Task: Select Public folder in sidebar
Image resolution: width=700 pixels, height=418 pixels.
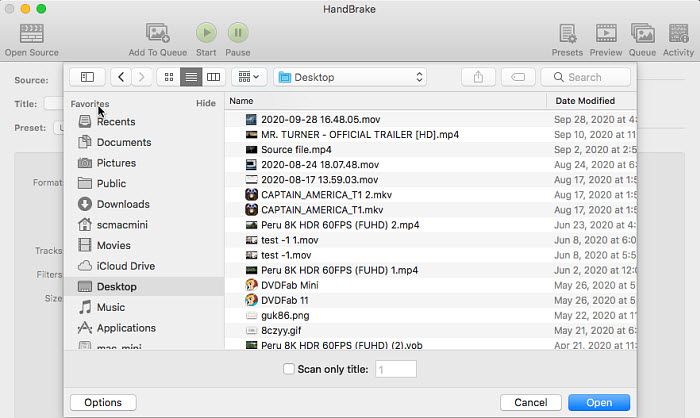Action: [x=111, y=184]
